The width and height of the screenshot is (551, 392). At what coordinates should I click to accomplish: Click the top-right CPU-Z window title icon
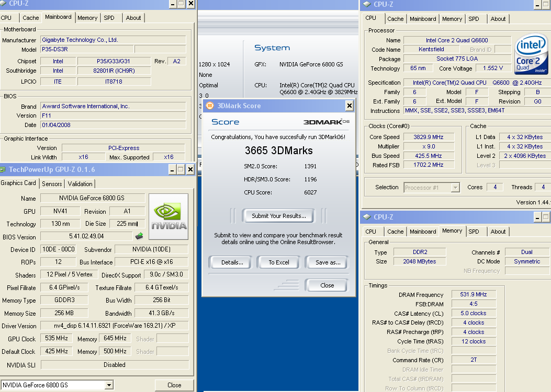click(367, 4)
